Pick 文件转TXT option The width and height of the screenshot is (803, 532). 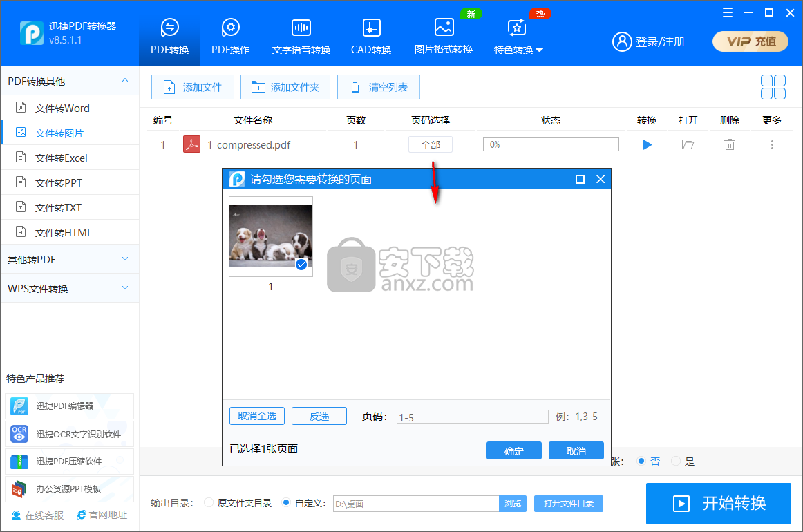[x=70, y=207]
